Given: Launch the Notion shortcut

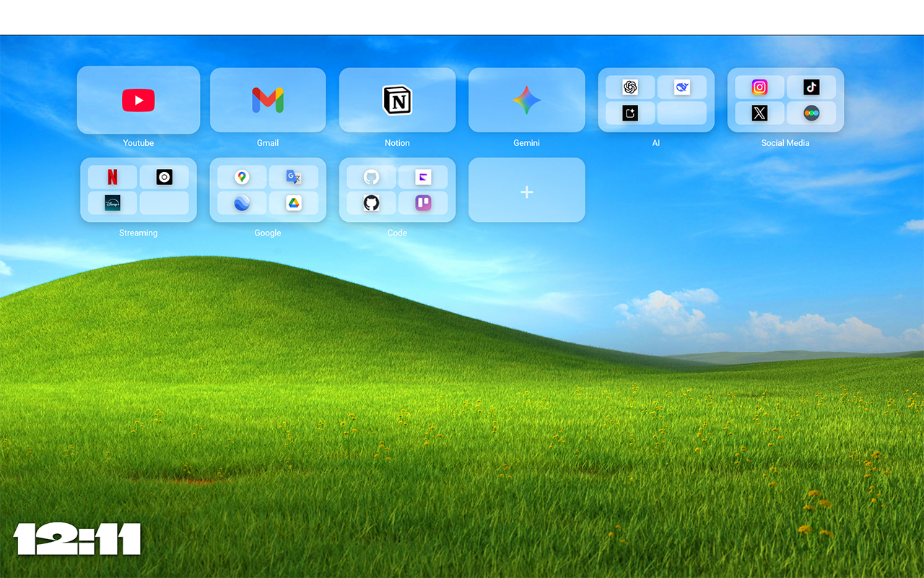Looking at the screenshot, I should [397, 100].
